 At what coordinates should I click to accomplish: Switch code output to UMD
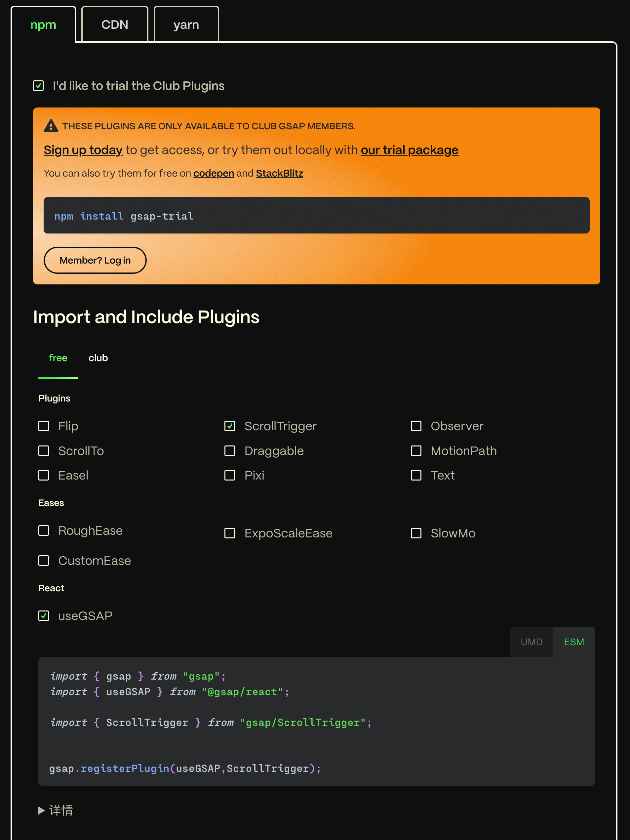tap(531, 642)
